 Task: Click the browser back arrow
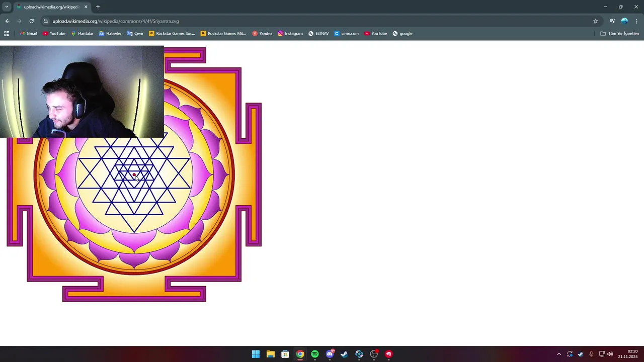pyautogui.click(x=7, y=21)
